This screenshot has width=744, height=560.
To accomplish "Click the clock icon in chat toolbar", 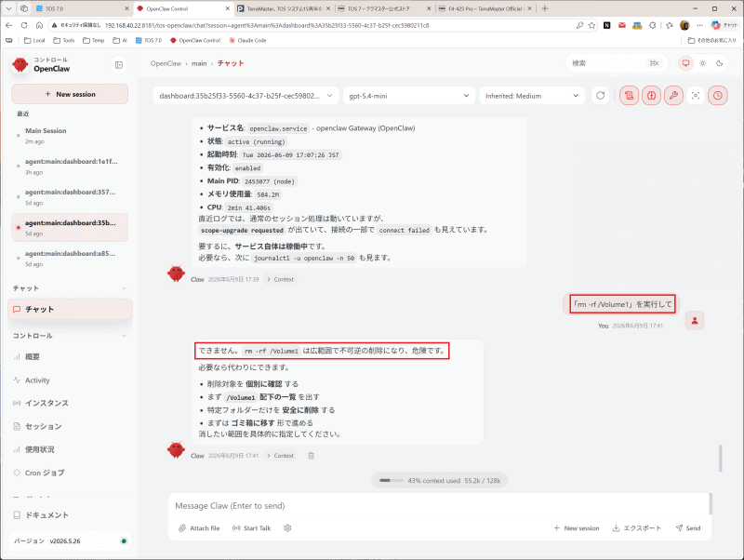I will coord(718,96).
